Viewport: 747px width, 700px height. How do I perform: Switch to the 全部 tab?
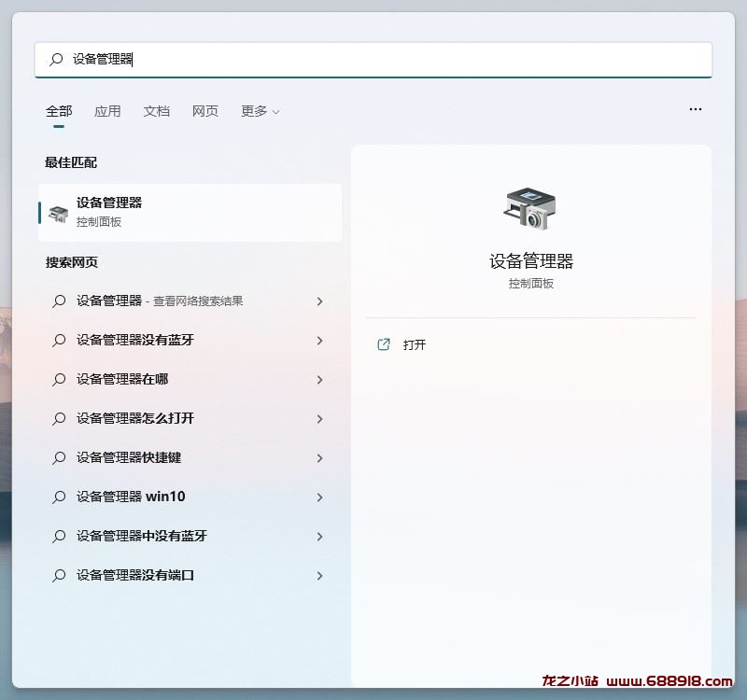point(59,111)
